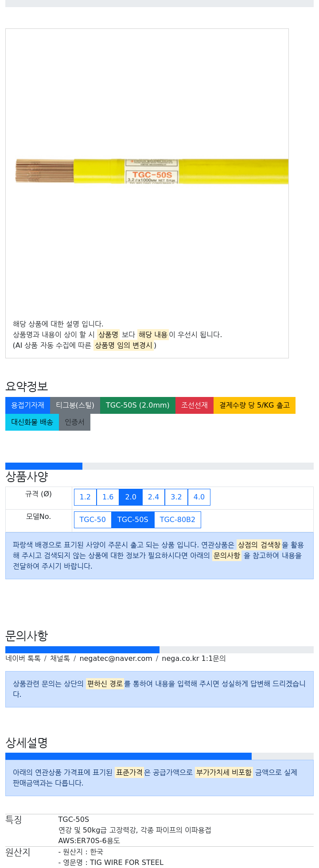Click the negatec@naver.com email link
Image resolution: width=319 pixels, height=868 pixels.
(116, 658)
